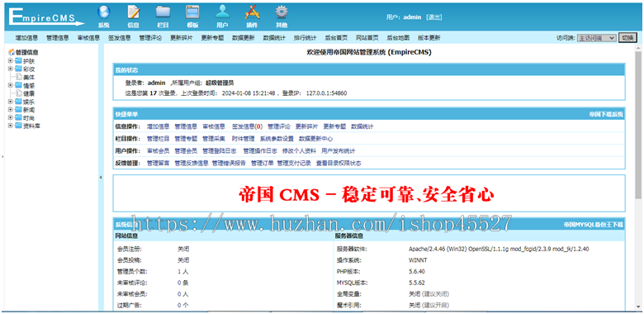The image size is (644, 314).
Task: Collapse the left tree panel with the arrow handle
Action: 101,177
